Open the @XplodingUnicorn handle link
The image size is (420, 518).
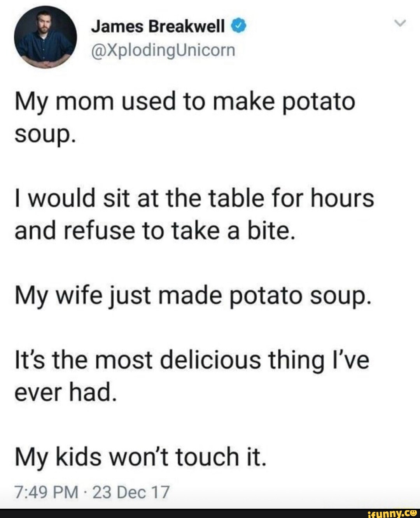point(163,50)
